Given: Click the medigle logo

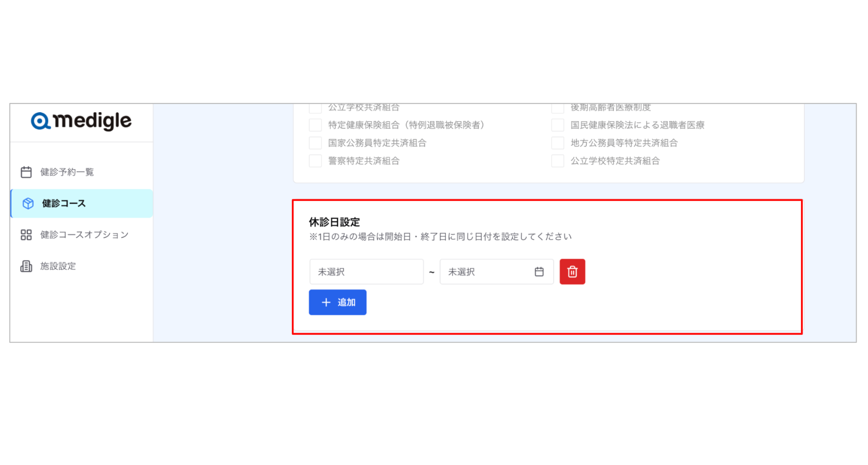Looking at the screenshot, I should click(81, 121).
